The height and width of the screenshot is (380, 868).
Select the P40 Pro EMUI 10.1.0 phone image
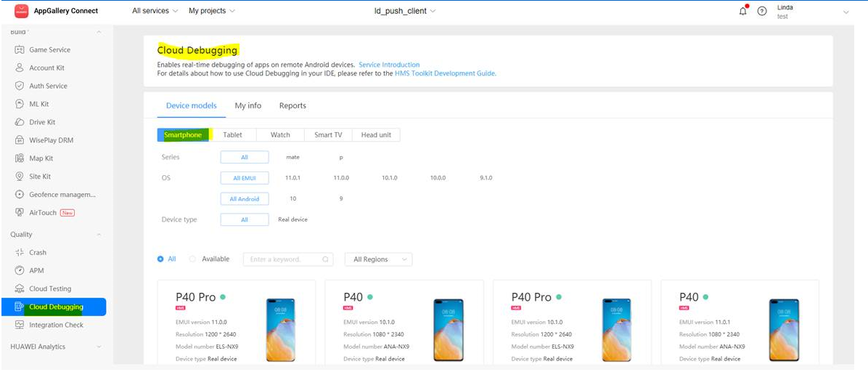617,330
